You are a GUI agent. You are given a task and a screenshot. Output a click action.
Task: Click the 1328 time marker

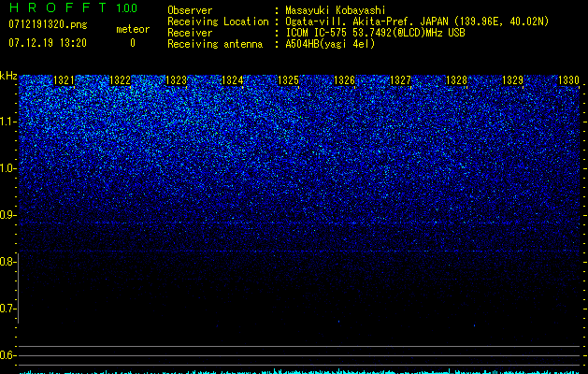click(x=456, y=80)
